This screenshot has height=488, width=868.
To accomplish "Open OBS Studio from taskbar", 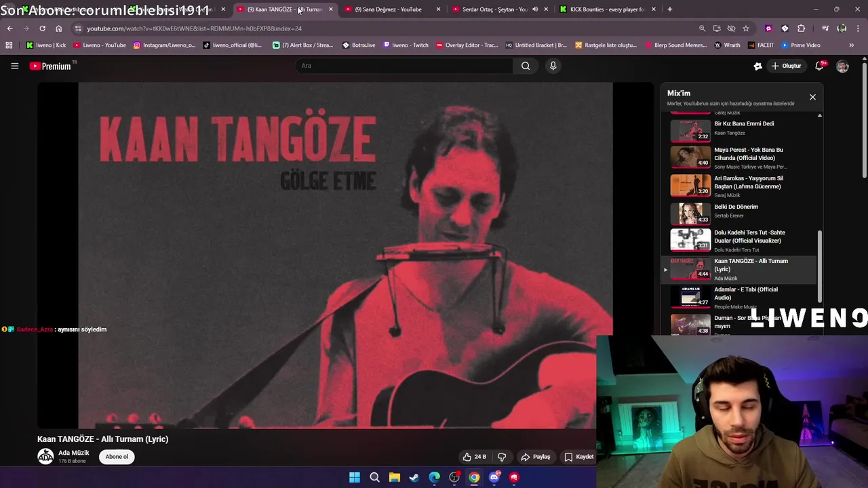I will tap(454, 477).
